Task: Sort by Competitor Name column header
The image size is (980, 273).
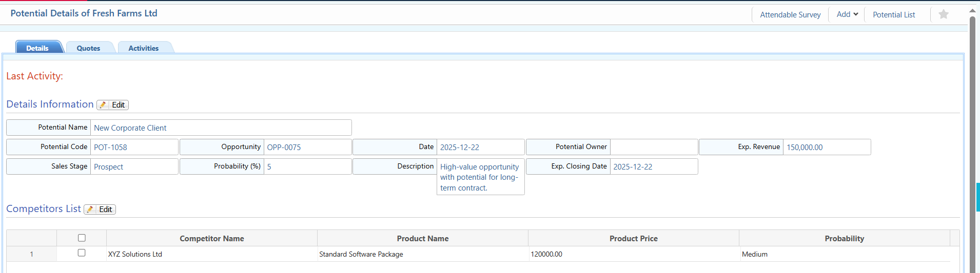Action: [x=211, y=239]
